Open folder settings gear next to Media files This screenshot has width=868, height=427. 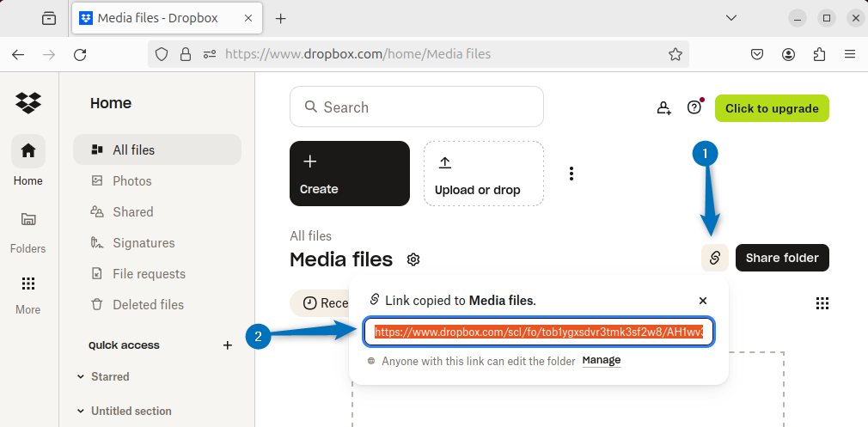pos(413,259)
